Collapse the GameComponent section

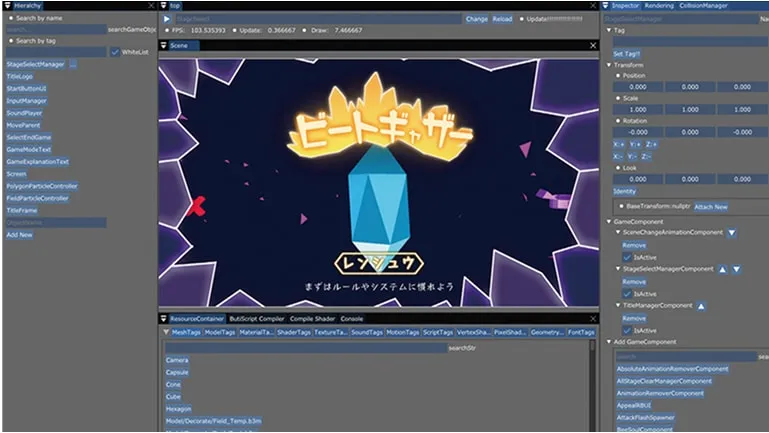tap(609, 222)
